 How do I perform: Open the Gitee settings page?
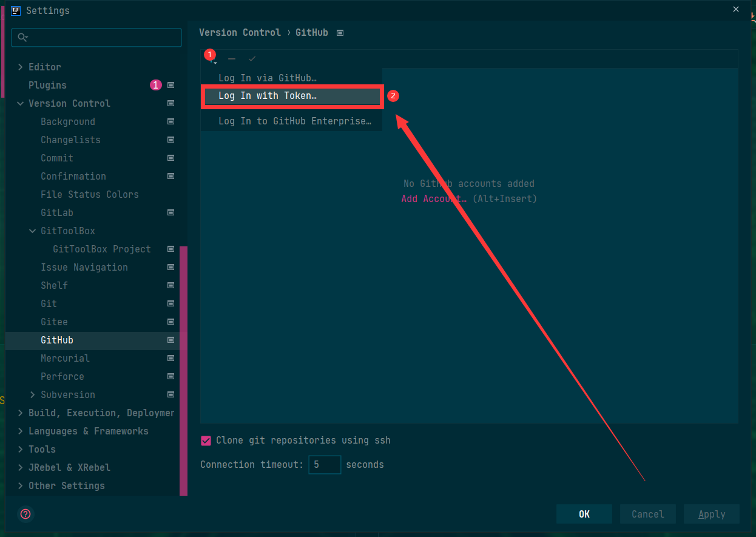click(x=54, y=322)
